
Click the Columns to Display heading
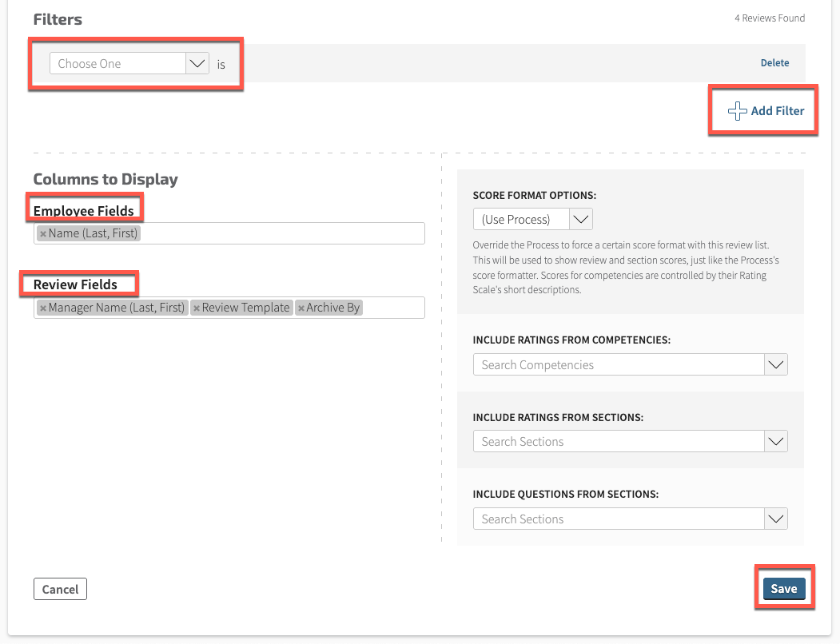[105, 179]
